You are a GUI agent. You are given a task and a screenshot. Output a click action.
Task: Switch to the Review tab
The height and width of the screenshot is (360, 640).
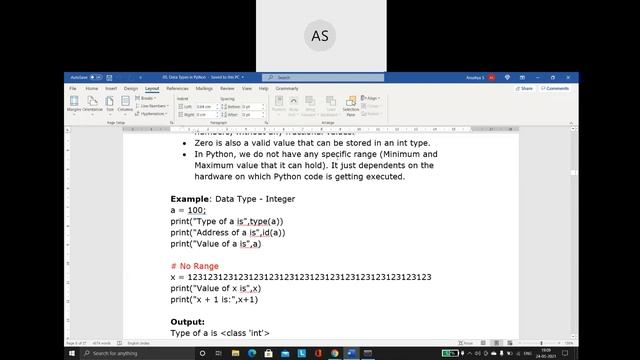pyautogui.click(x=227, y=89)
